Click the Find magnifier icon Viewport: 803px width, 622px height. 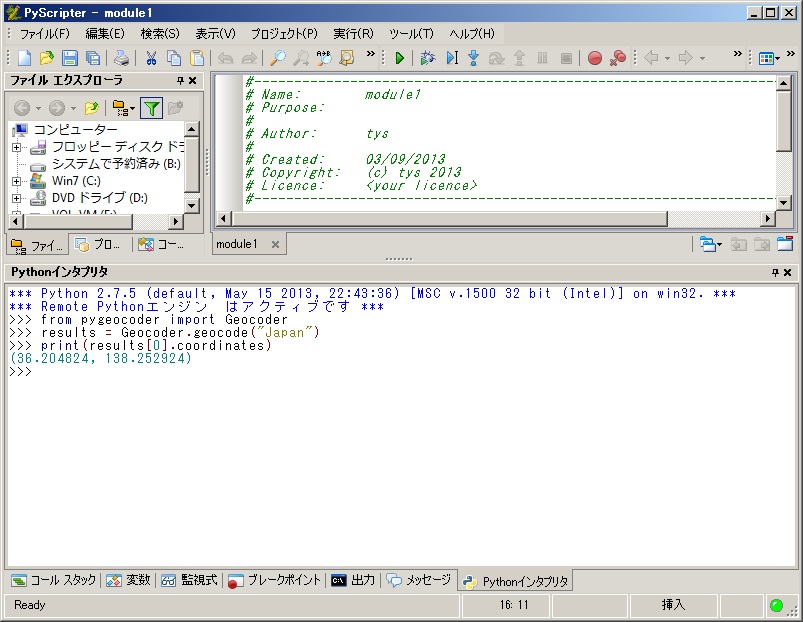pos(278,58)
